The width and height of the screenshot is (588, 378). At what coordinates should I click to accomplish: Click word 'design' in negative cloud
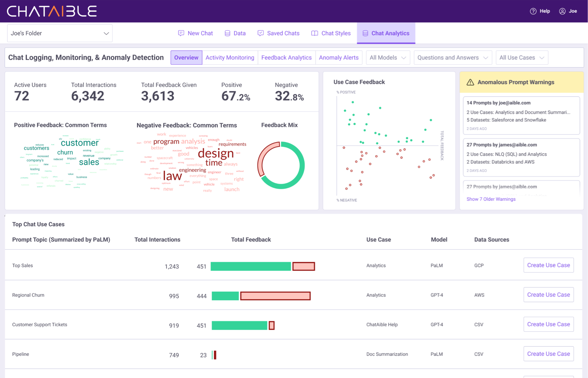tap(216, 153)
